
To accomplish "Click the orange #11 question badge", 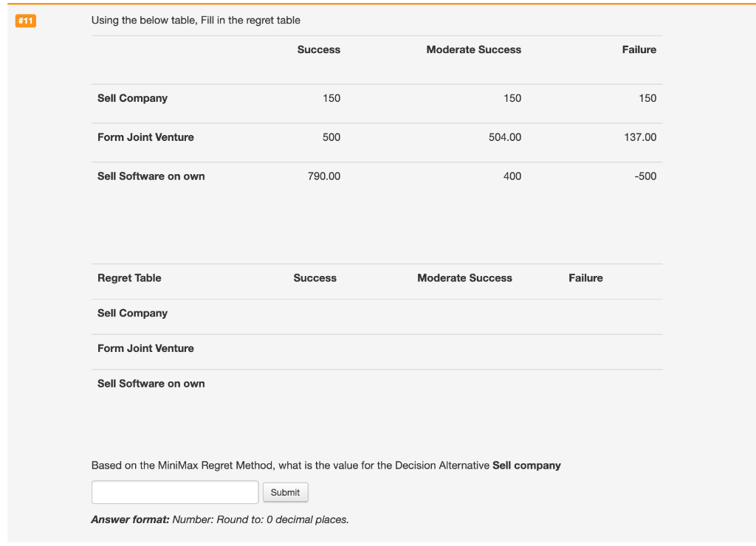I will click(x=26, y=21).
